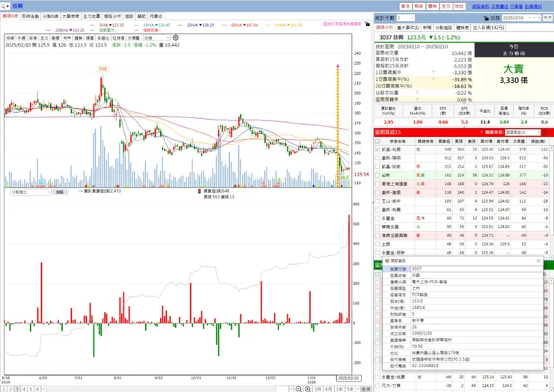Screen dimensions: 554x392
Task: Expand the page number list arrow
Action: point(43,389)
